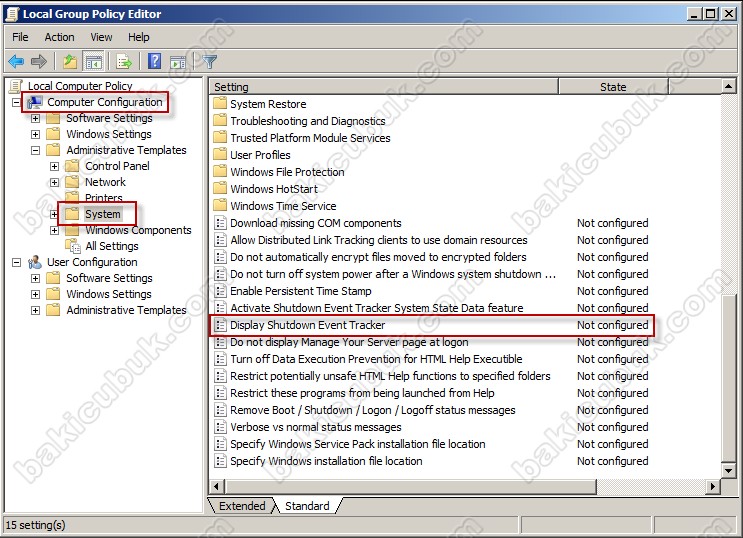
Task: Click the Back arrow toolbar icon
Action: [16, 61]
